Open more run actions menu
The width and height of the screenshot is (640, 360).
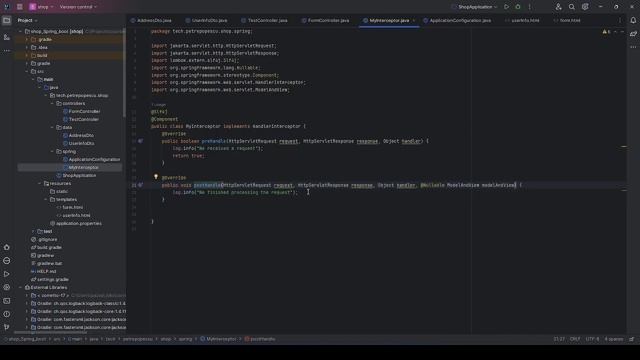529,7
